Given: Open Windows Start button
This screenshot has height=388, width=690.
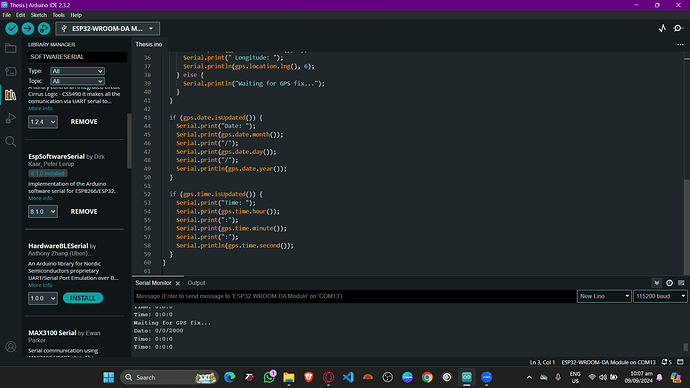Looking at the screenshot, I should 109,377.
